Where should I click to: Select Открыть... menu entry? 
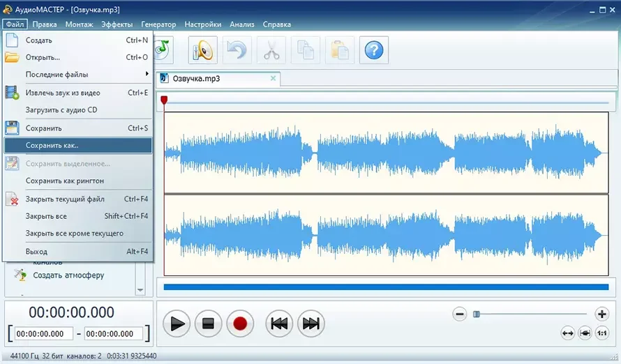(77, 57)
